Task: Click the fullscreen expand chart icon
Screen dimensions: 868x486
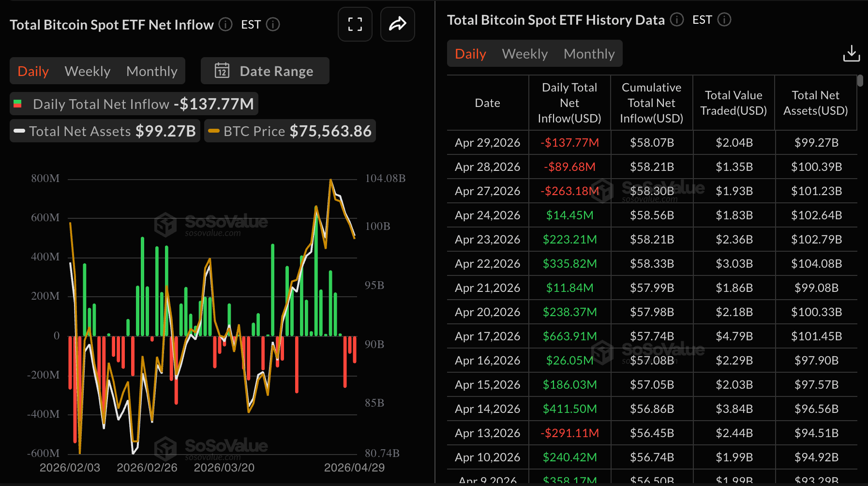Action: point(355,24)
